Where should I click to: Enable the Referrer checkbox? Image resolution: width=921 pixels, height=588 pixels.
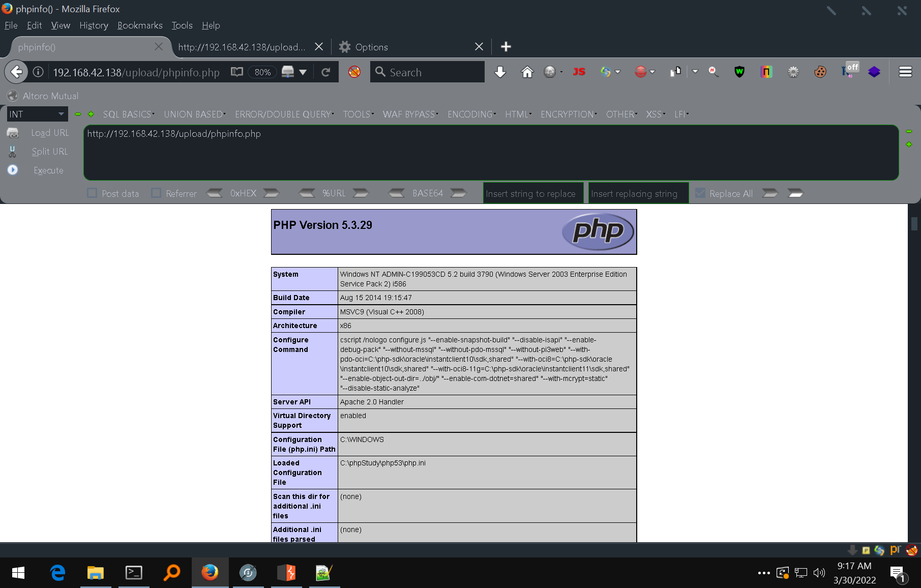[x=156, y=193]
